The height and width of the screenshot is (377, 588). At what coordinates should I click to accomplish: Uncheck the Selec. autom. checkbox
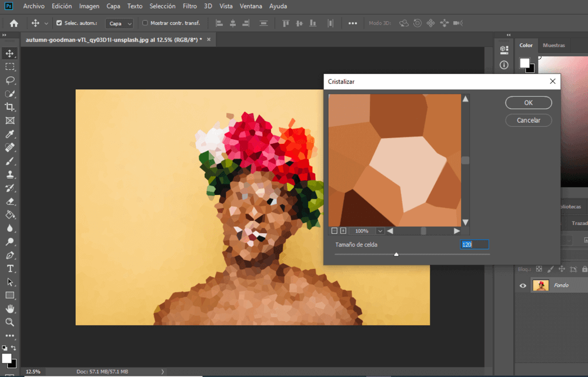[x=59, y=23]
